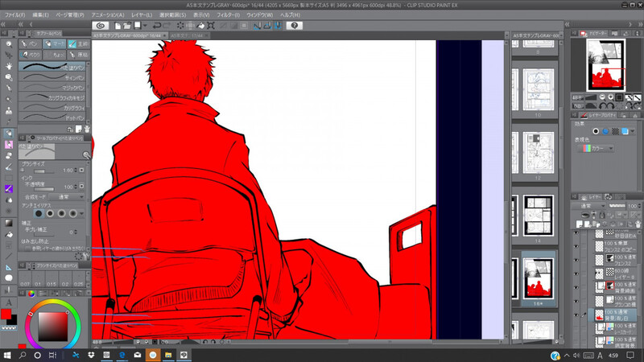Image resolution: width=644 pixels, height=362 pixels.
Task: Select the マジックペン sub tool
Action: tap(52, 87)
